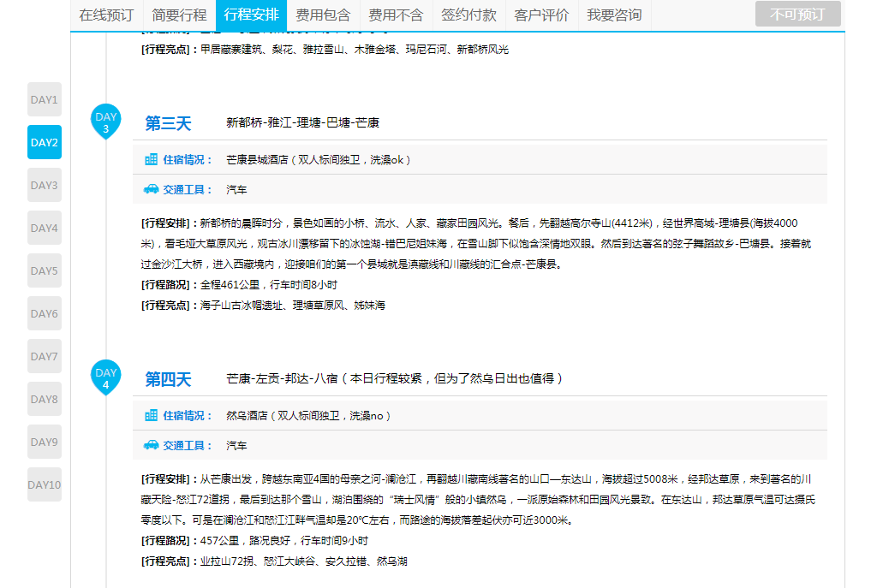The width and height of the screenshot is (889, 588).
Task: Select the blue DAY 4 pin marker
Action: 106,377
